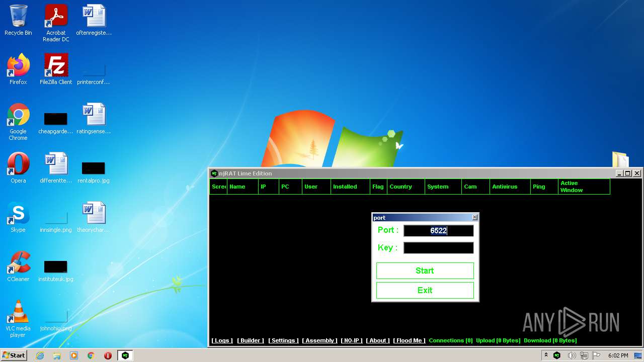Open the Action Center flag icon
Image resolution: width=644 pixels, height=362 pixels.
(596, 355)
